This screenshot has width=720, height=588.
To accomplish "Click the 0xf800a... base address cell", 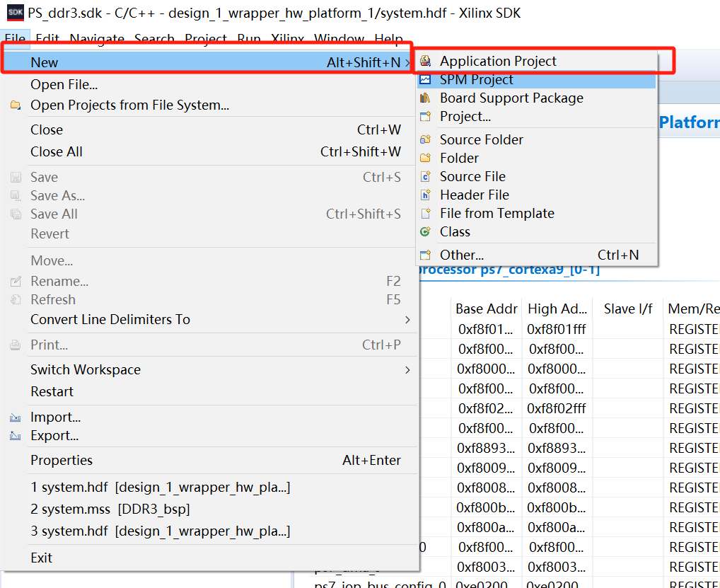I will (486, 527).
